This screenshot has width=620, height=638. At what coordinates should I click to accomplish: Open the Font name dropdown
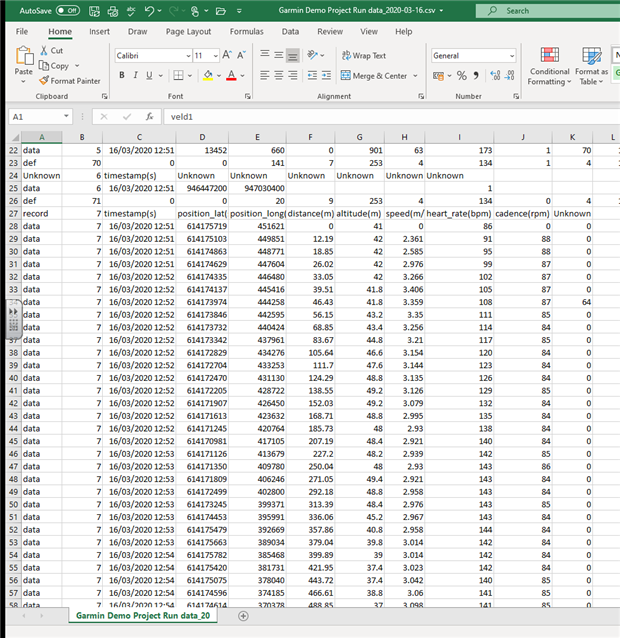tap(186, 56)
